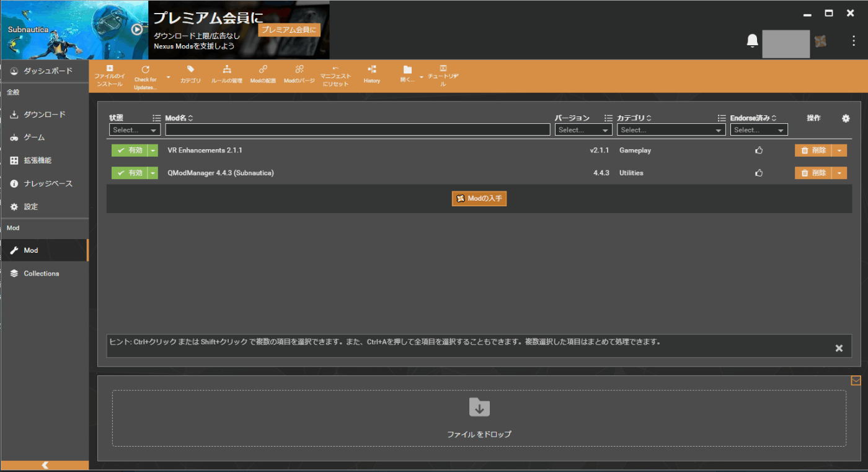Click the notifications bell icon
The height and width of the screenshot is (472, 868).
752,42
